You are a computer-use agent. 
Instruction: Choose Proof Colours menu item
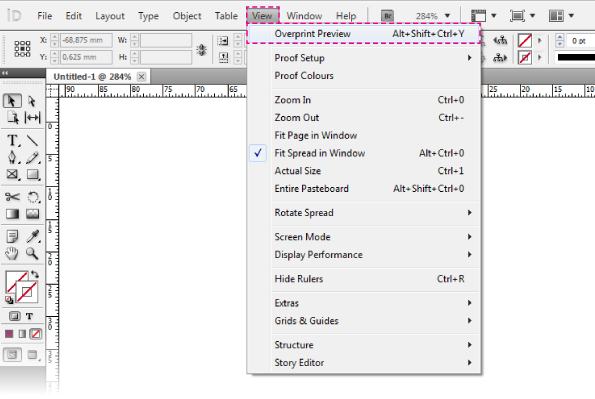[363, 76]
